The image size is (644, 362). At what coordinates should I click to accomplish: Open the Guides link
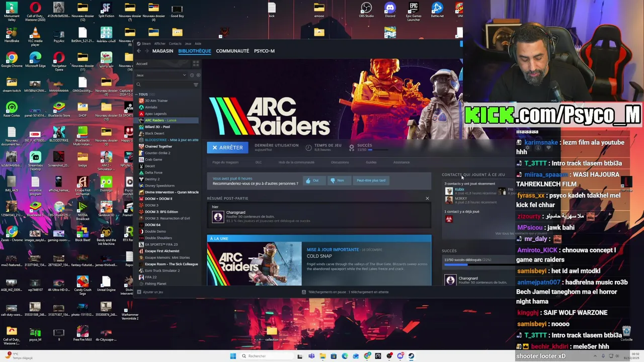(371, 162)
